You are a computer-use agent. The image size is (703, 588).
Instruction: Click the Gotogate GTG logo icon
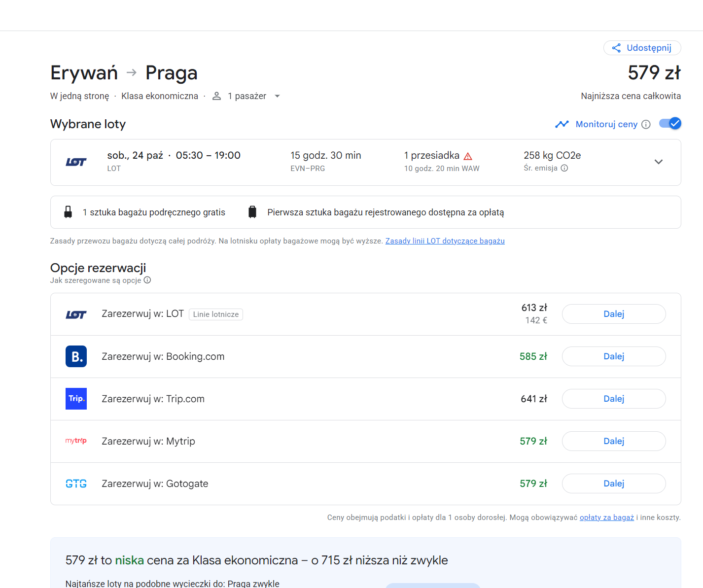(x=76, y=484)
